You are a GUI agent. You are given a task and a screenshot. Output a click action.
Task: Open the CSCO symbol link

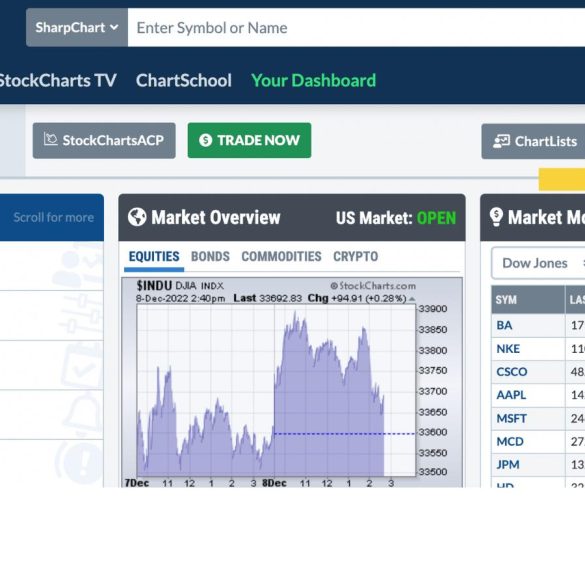[512, 372]
